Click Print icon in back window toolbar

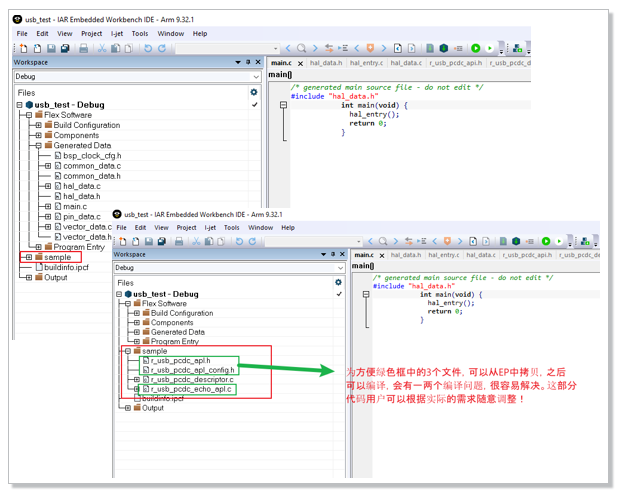click(x=84, y=48)
